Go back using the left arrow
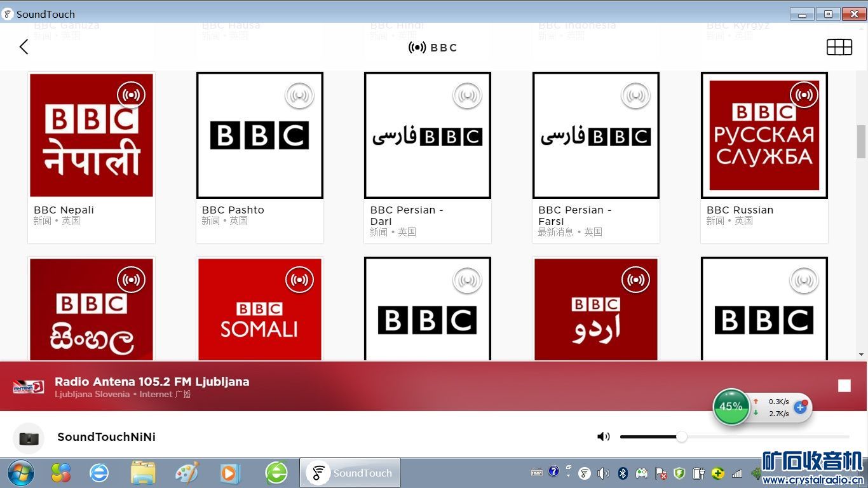868x488 pixels. point(24,47)
